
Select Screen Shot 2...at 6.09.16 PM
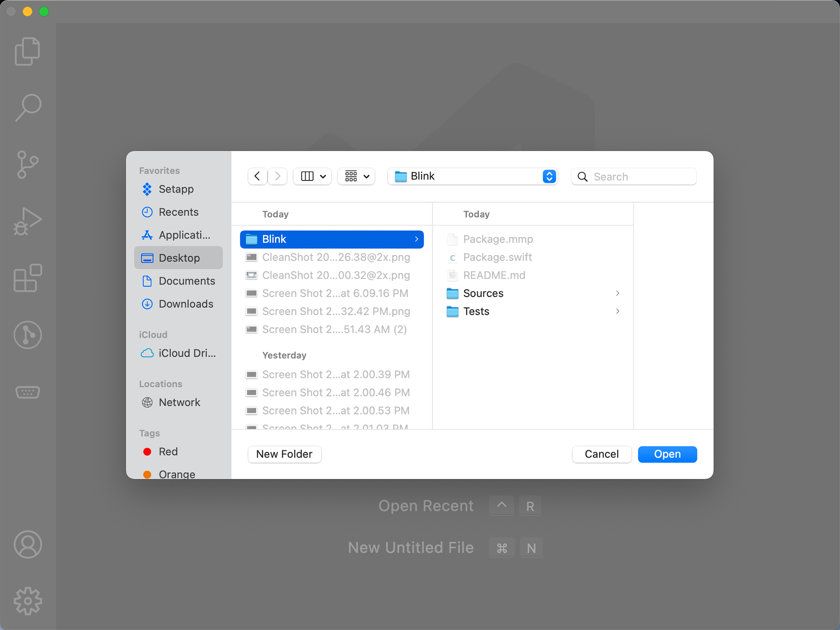332,293
